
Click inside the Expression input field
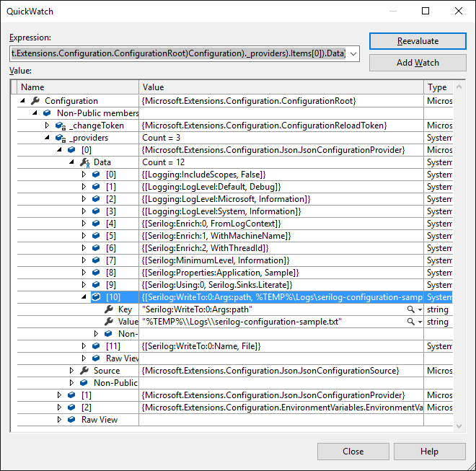coord(179,54)
